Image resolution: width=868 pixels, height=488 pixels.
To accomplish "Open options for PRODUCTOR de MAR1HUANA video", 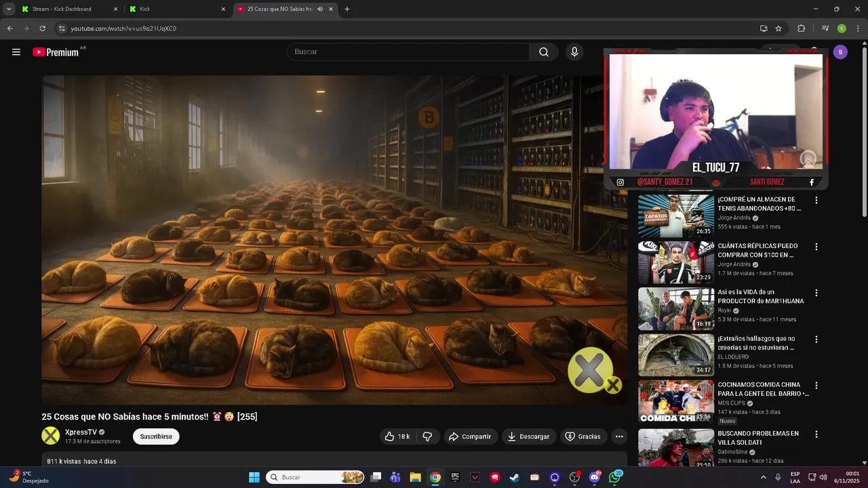I will pyautogui.click(x=816, y=293).
